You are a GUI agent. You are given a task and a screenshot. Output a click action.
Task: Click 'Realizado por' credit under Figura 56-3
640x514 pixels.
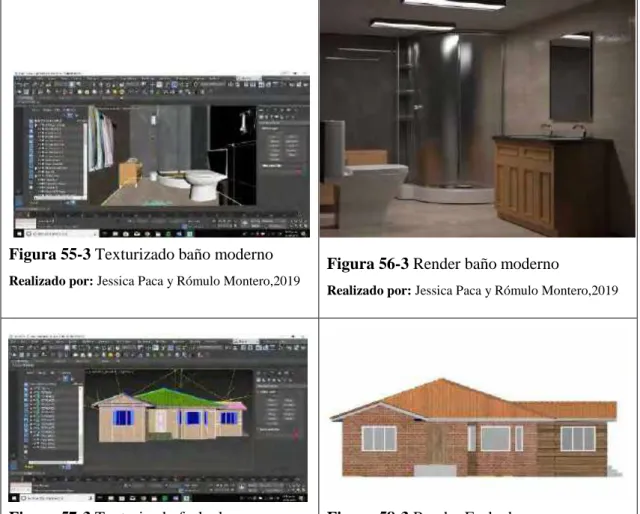[x=473, y=290]
